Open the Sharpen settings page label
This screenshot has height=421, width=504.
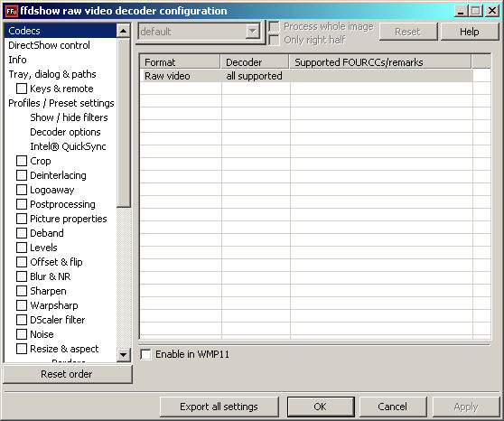48,292
